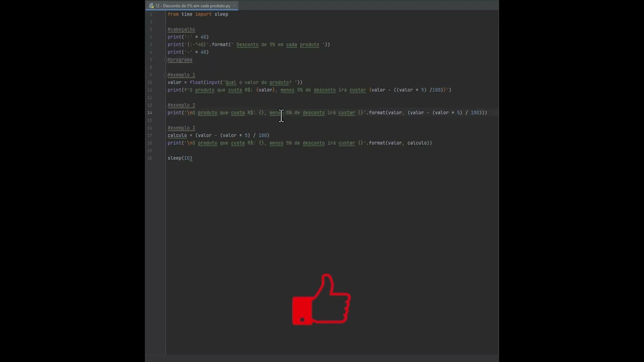Click the f-string print line under exemplo 1
Viewport: 644px width, 362px height.
point(309,90)
